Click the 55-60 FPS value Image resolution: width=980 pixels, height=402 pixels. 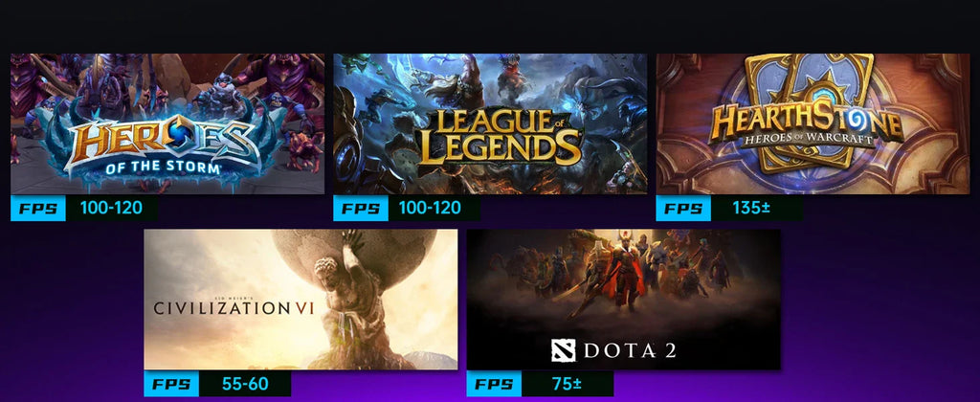[x=245, y=384]
